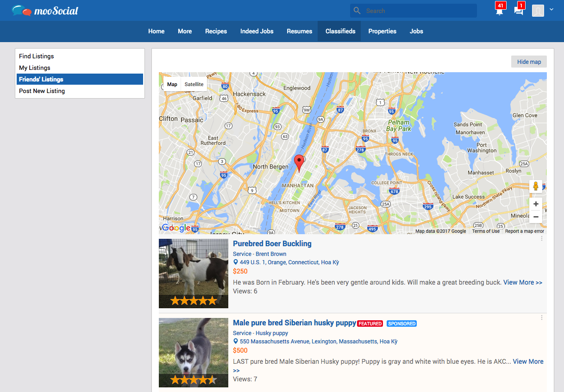Click the MANHATTAN label on the map
The width and height of the screenshot is (564, 392).
tap(298, 186)
